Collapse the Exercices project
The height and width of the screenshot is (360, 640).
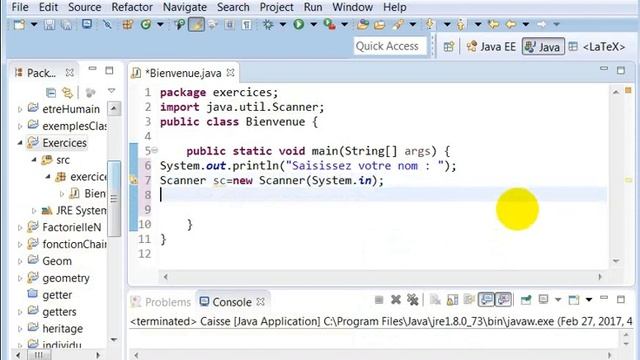20,143
